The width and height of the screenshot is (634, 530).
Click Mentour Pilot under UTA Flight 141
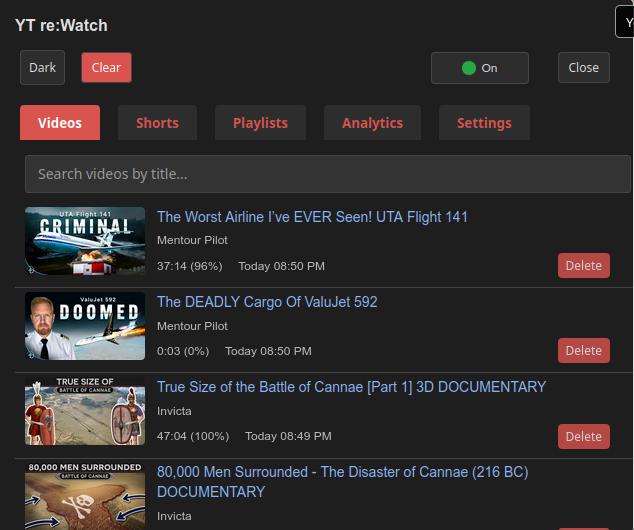pyautogui.click(x=192, y=240)
